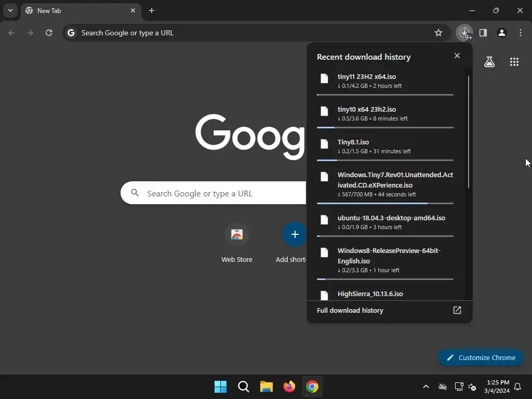Open a new tab with the plus button
This screenshot has height=399, width=532.
[x=152, y=10]
